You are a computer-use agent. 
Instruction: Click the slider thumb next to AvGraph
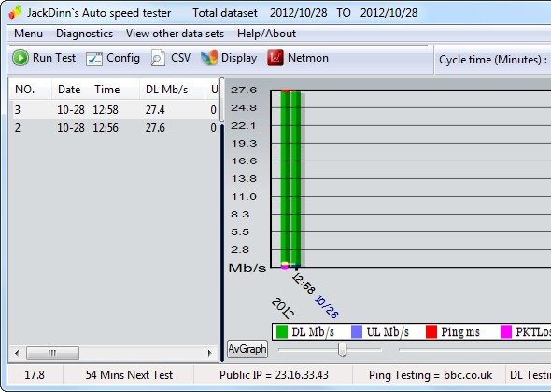[342, 349]
